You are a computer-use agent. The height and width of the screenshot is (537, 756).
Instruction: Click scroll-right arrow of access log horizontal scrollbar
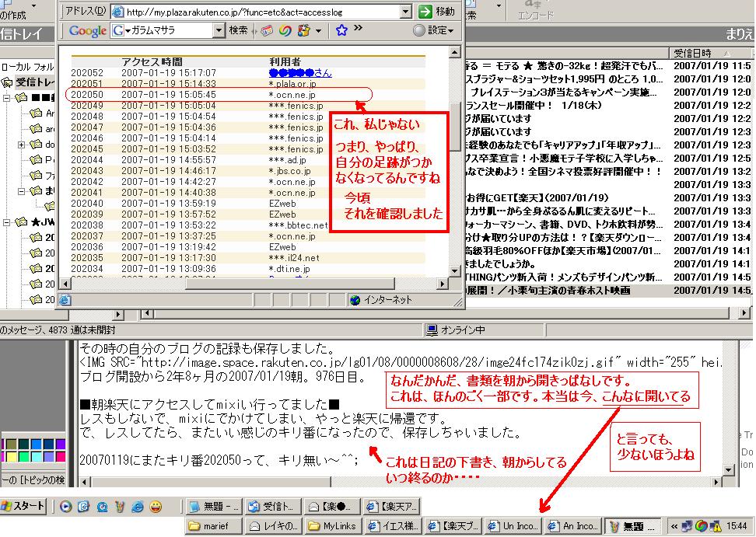443,284
